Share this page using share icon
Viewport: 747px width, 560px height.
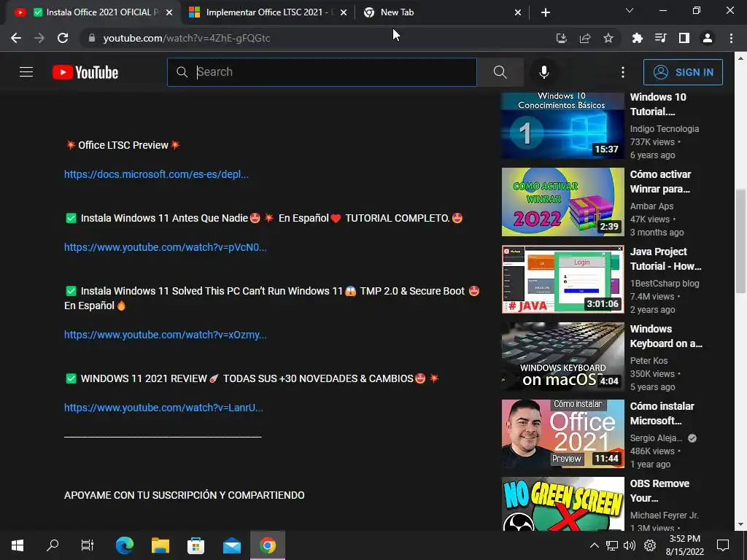(x=585, y=38)
